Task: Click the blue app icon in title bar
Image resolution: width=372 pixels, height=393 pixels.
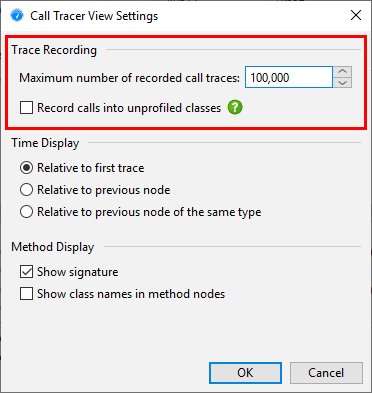Action: [x=17, y=15]
